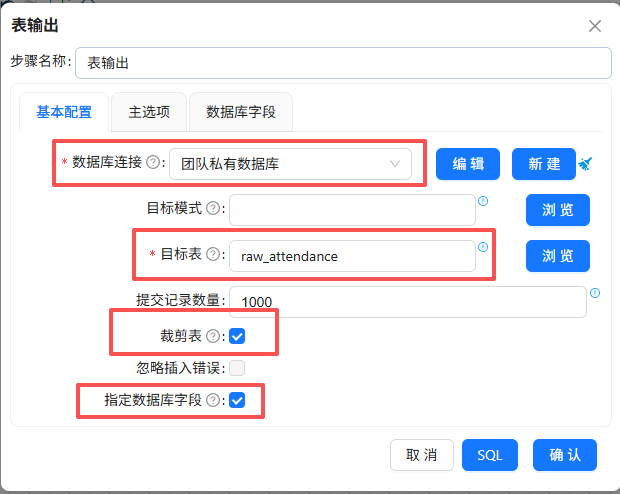
Task: Switch to the 主选项 tab
Action: pyautogui.click(x=149, y=112)
